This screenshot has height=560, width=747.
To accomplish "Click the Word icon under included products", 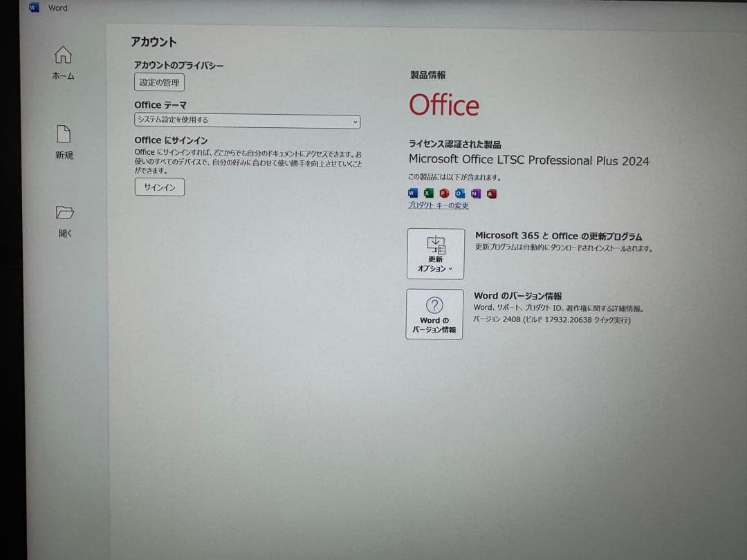I will [413, 193].
